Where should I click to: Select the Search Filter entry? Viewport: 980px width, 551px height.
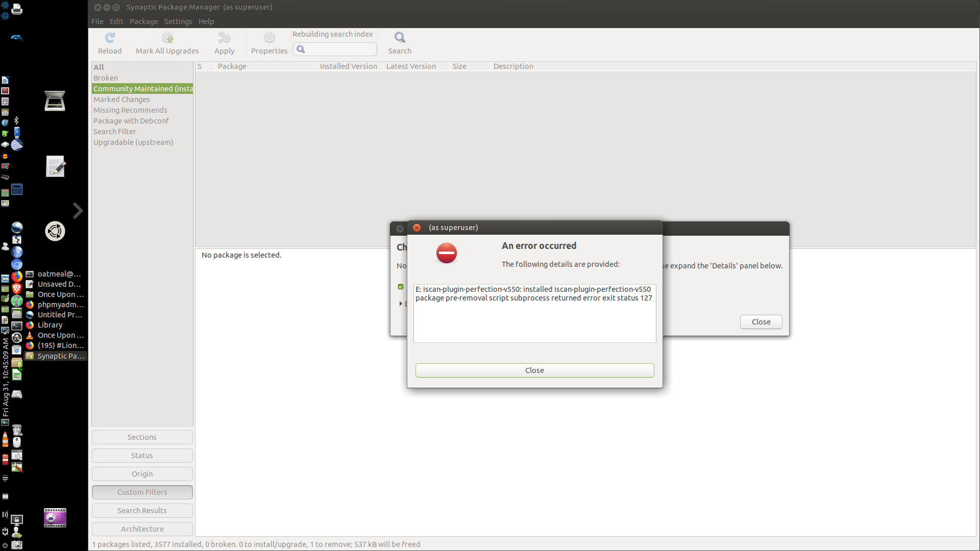pyautogui.click(x=142, y=132)
